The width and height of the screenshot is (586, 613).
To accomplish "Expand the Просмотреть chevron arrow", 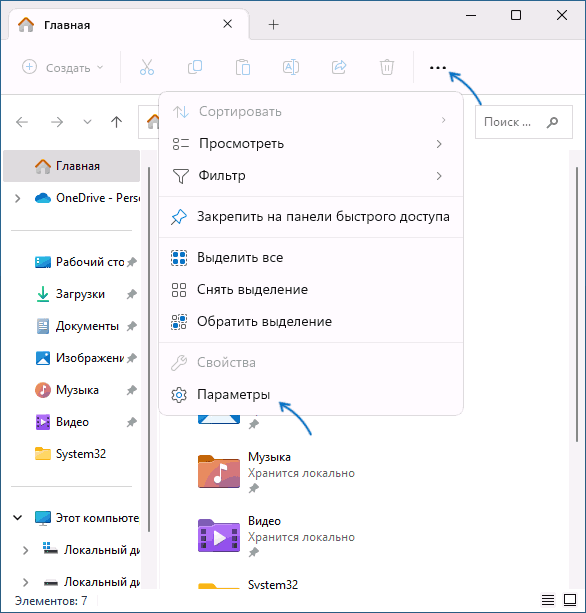I will click(439, 144).
